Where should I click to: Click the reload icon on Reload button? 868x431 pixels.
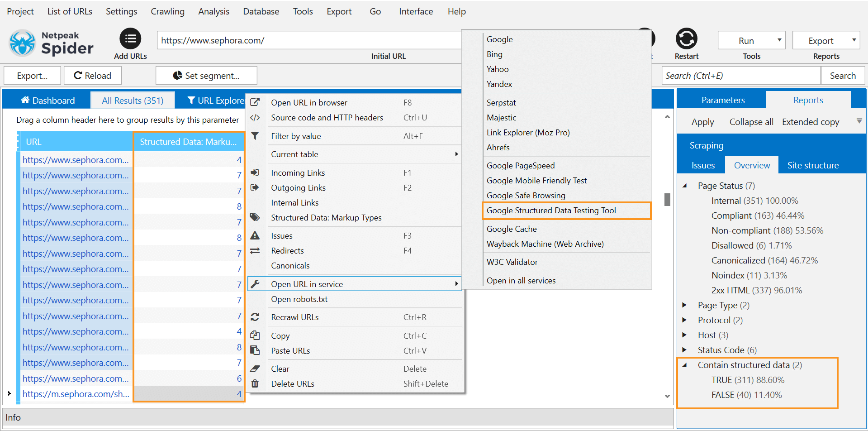[78, 76]
